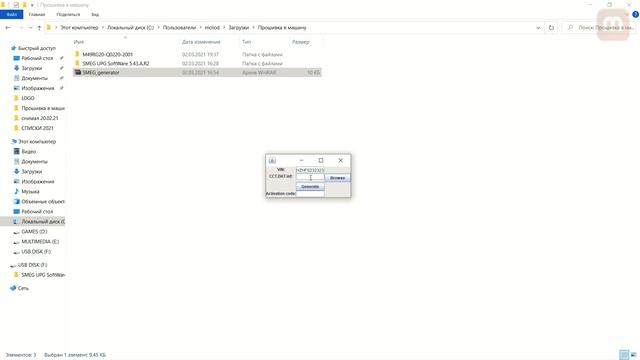Open Объемные объекты in the navigation pane
Image resolution: width=640 pixels, height=360 pixels.
[43, 202]
